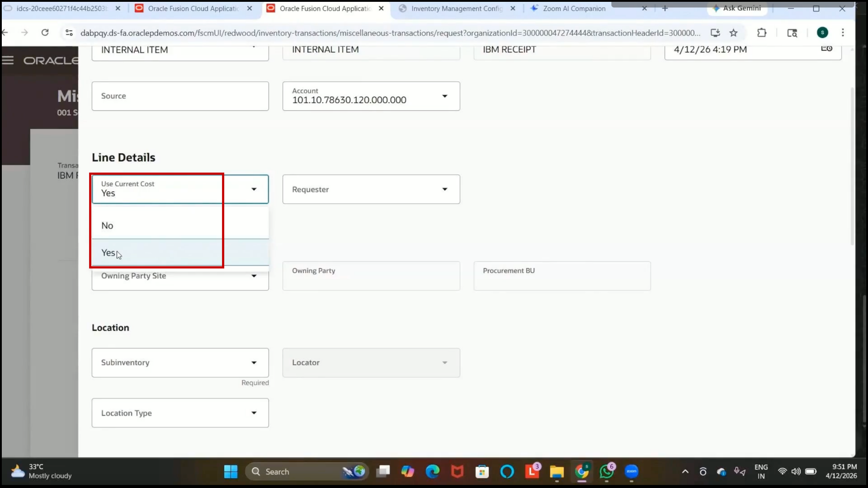Open the volume speaker tray icon
The height and width of the screenshot is (488, 868).
click(x=796, y=472)
